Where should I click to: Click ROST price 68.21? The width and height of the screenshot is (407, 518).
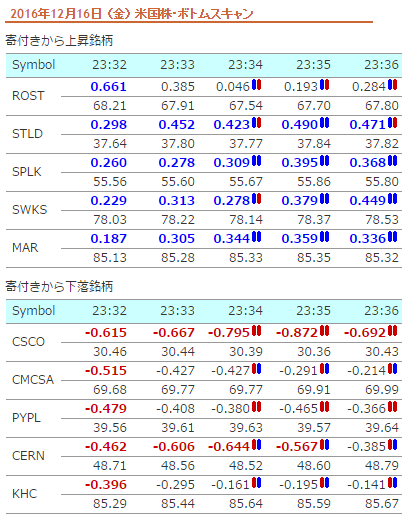110,106
